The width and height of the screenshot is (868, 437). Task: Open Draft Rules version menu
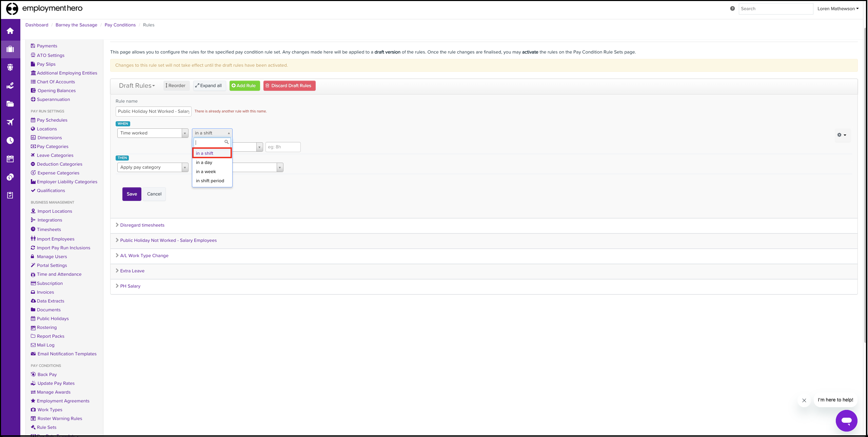(x=137, y=86)
